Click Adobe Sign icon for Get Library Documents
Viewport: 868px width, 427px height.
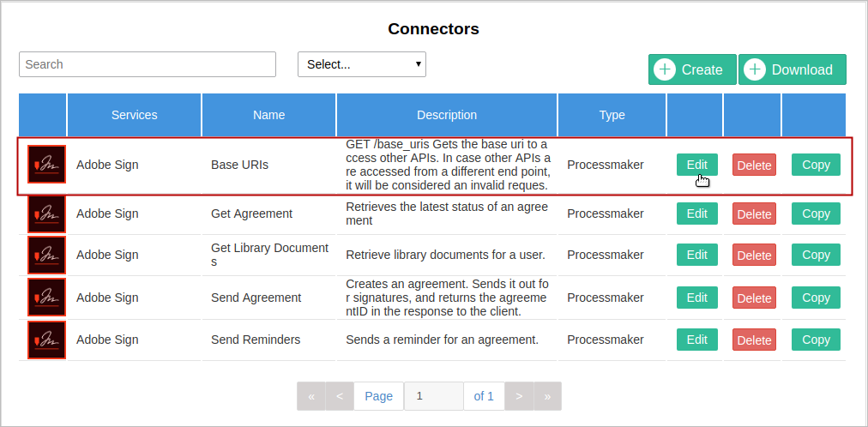coord(46,255)
